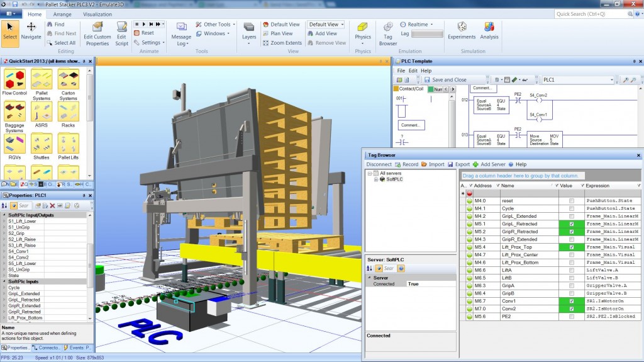
Task: Open Pallet Lifts catalog folder
Action: [68, 147]
